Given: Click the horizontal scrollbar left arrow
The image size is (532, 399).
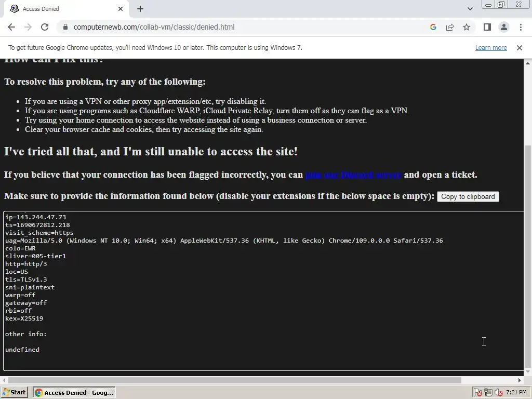Looking at the screenshot, I should click(4, 380).
